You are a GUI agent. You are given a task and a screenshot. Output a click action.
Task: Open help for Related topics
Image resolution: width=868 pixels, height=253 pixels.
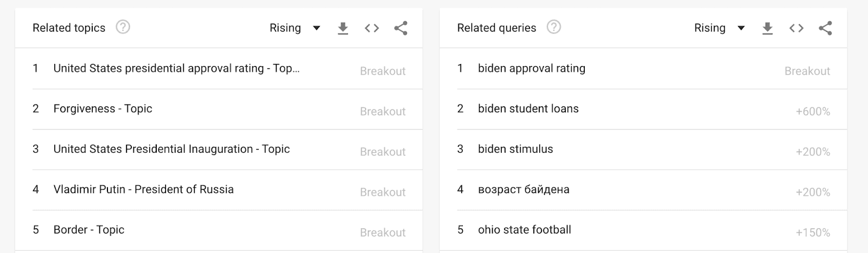(123, 27)
